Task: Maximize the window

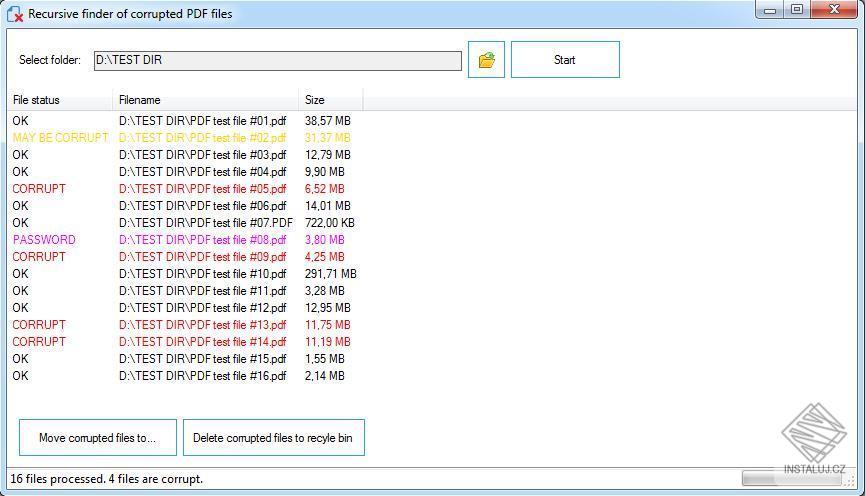Action: coord(797,9)
